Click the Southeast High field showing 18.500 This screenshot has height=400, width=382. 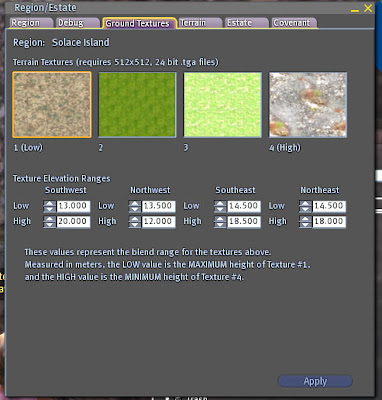(244, 222)
